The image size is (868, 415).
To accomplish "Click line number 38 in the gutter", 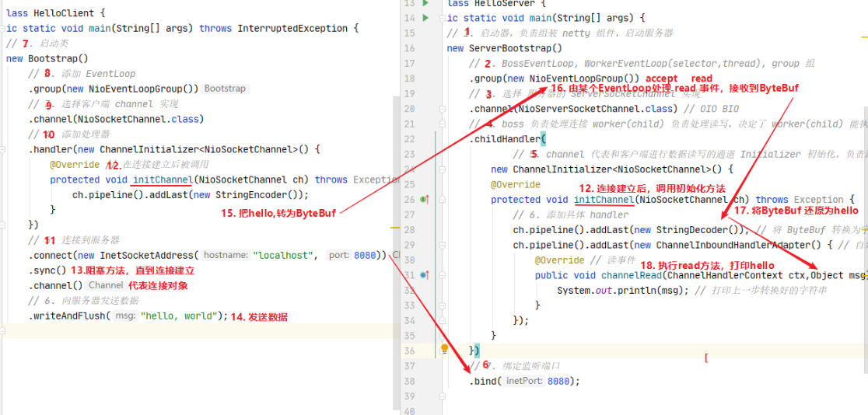I will pyautogui.click(x=410, y=381).
